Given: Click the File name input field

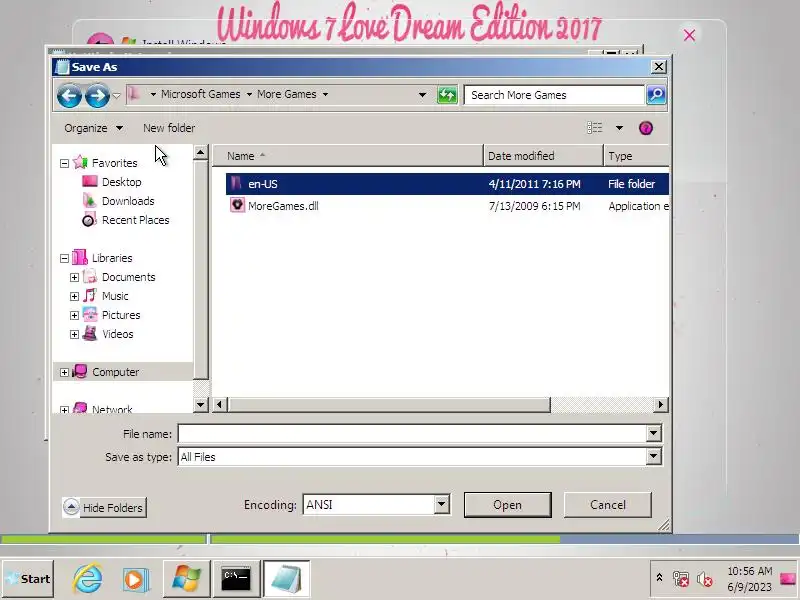Looking at the screenshot, I should click(x=412, y=434).
